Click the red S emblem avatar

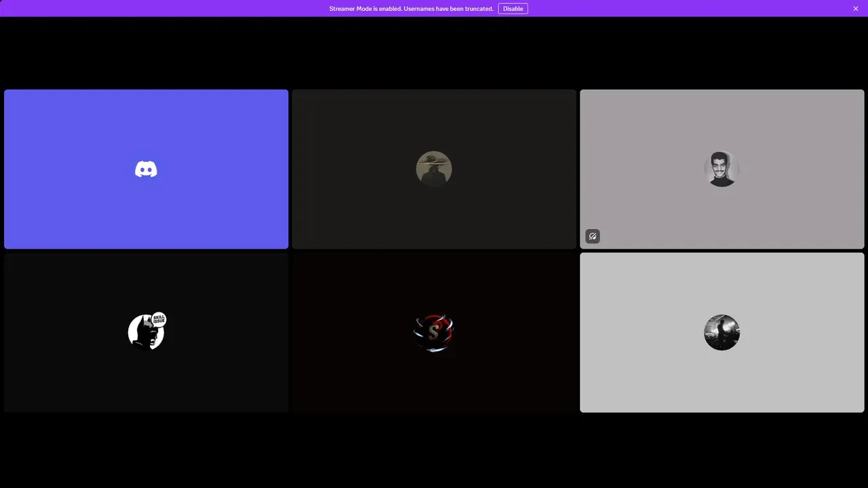(x=434, y=332)
